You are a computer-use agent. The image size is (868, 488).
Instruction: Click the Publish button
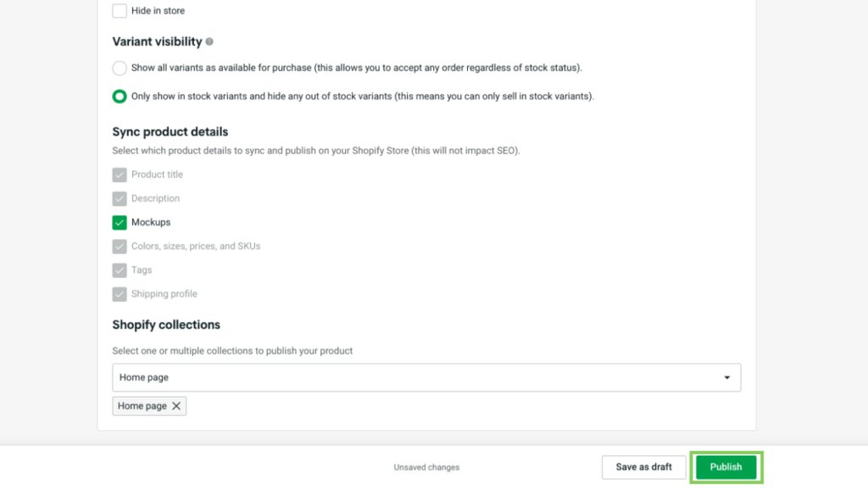tap(726, 467)
